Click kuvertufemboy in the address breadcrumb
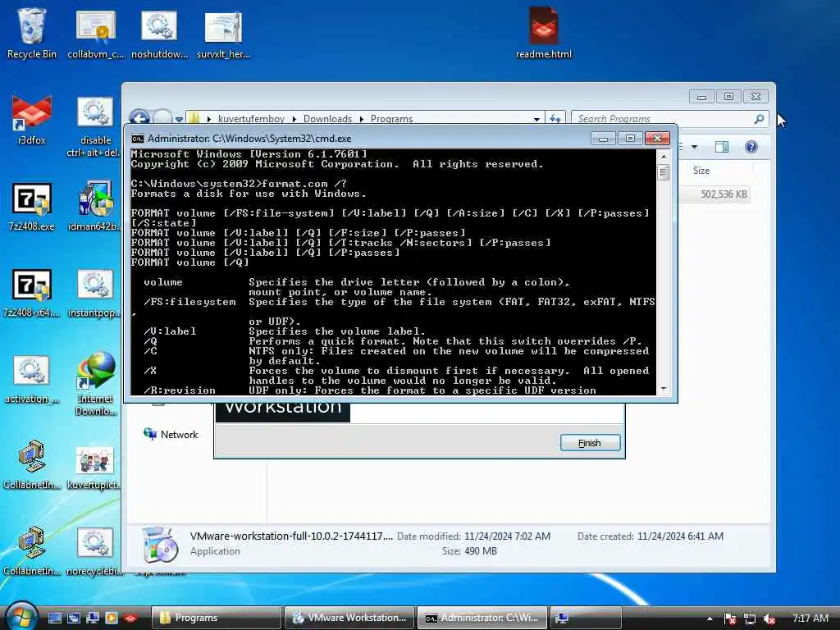This screenshot has width=840, height=630. [251, 119]
